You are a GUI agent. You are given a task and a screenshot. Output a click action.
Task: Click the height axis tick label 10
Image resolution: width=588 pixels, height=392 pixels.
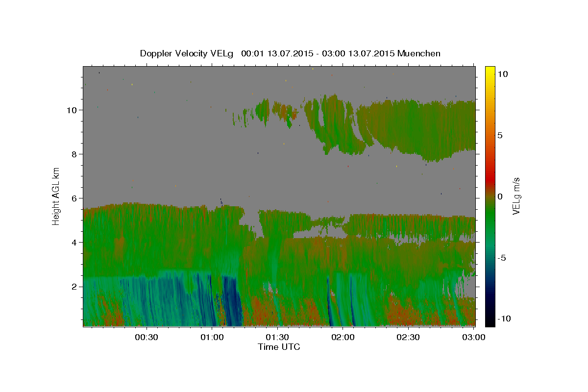click(72, 110)
